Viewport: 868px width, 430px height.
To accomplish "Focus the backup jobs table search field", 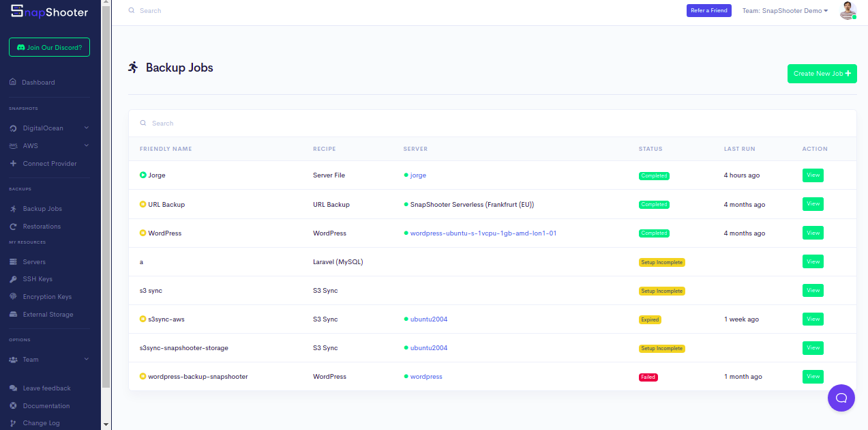I will tap(492, 124).
